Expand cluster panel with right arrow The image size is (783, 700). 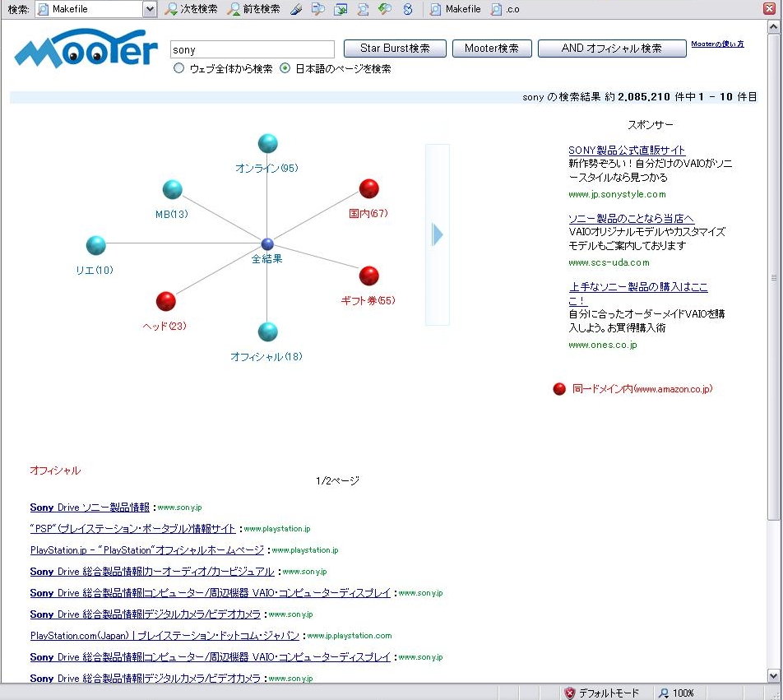click(x=438, y=235)
